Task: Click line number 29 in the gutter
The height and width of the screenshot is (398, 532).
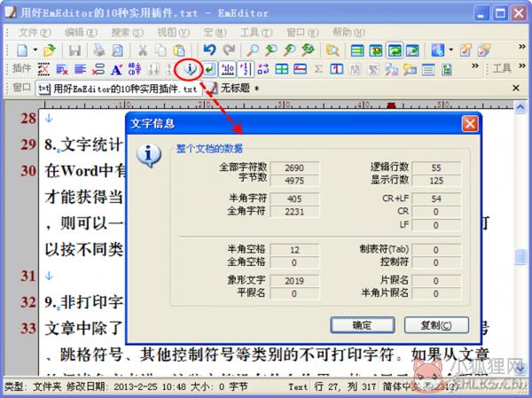Action: pyautogui.click(x=28, y=144)
